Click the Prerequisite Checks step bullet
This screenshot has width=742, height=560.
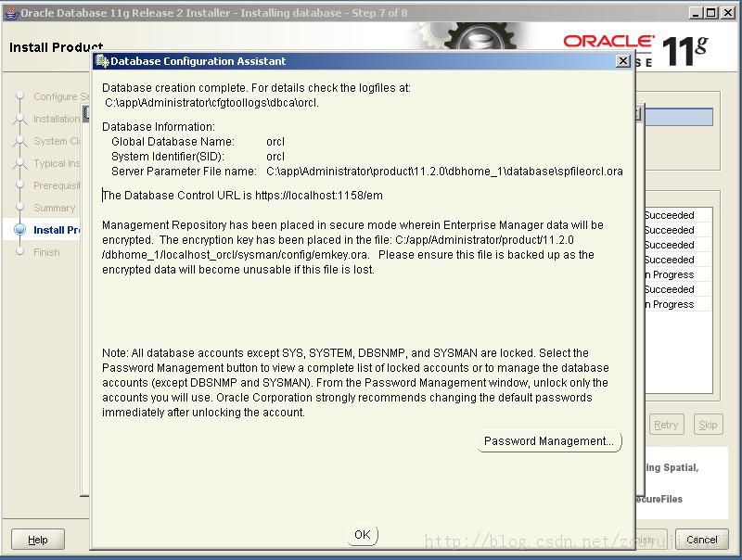click(x=19, y=185)
